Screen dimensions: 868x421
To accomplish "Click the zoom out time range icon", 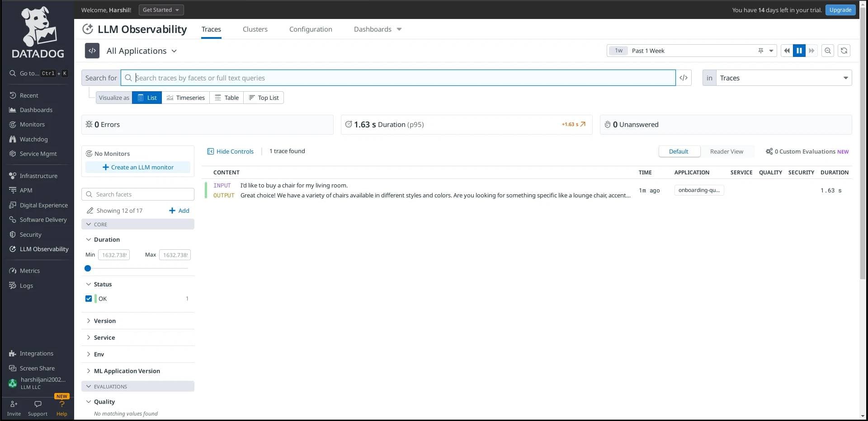I will pos(827,51).
